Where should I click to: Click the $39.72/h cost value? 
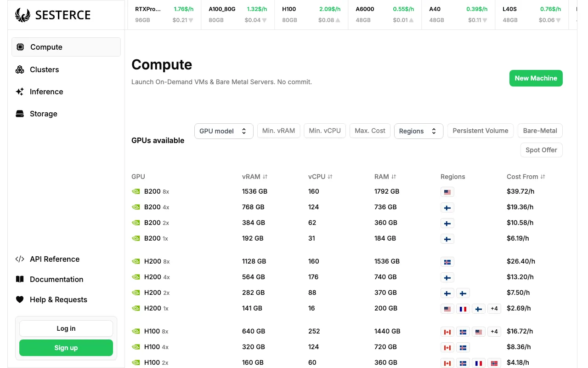coord(521,191)
